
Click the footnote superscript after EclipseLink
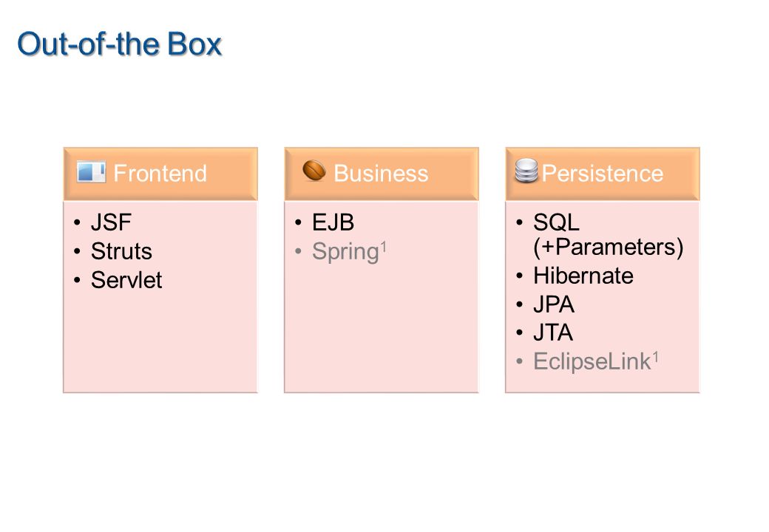[655, 356]
